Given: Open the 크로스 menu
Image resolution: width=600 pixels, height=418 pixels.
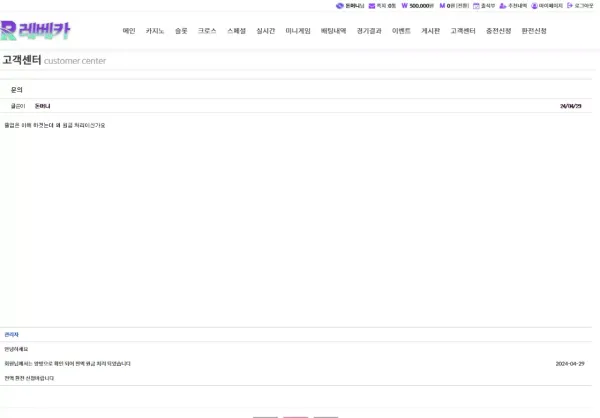Looking at the screenshot, I should click(x=207, y=31).
